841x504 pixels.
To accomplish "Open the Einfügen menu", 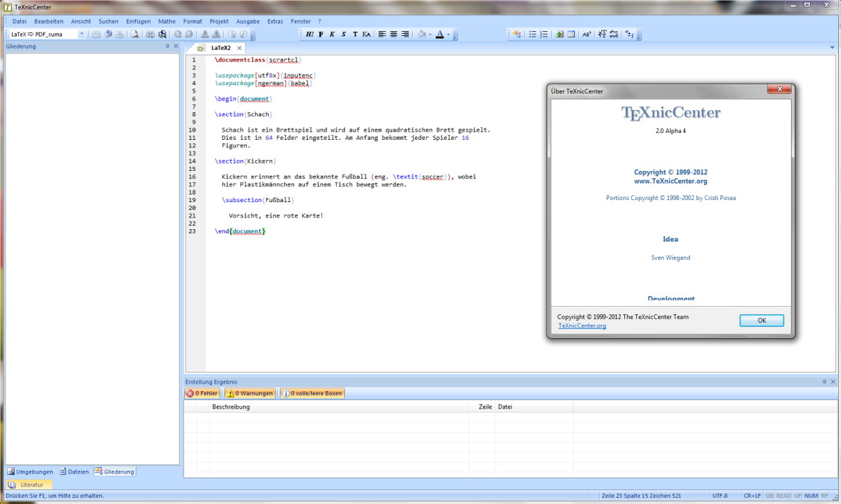I will (138, 21).
